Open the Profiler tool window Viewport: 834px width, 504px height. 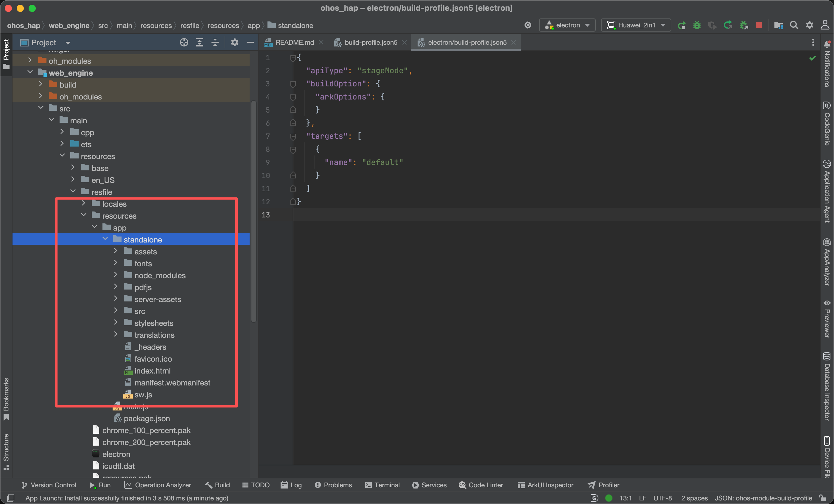click(x=603, y=485)
